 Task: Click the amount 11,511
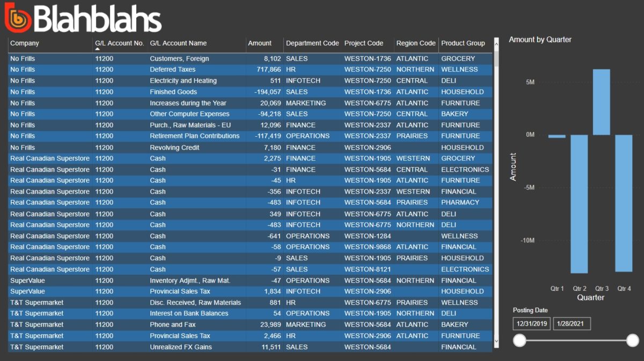pyautogui.click(x=271, y=347)
